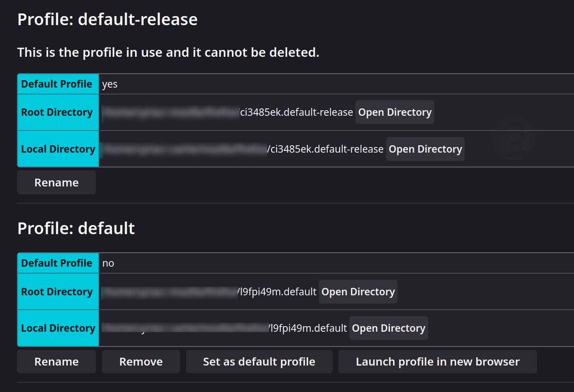This screenshot has width=574, height=392.
Task: Open Root Directory of l9fpi49m.default profile
Action: pos(358,292)
